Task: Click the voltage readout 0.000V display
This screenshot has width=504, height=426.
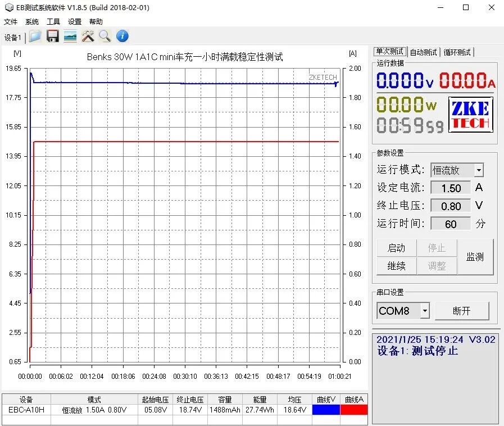Action: [x=405, y=80]
